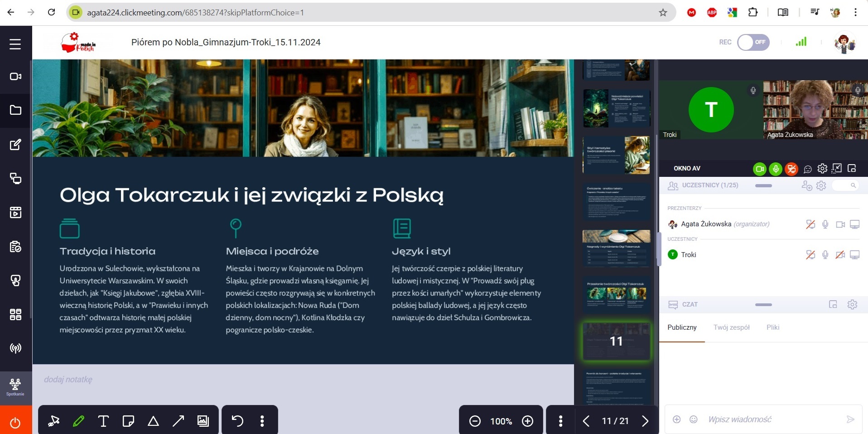Click the 11 / 21 slide counter

[615, 421]
